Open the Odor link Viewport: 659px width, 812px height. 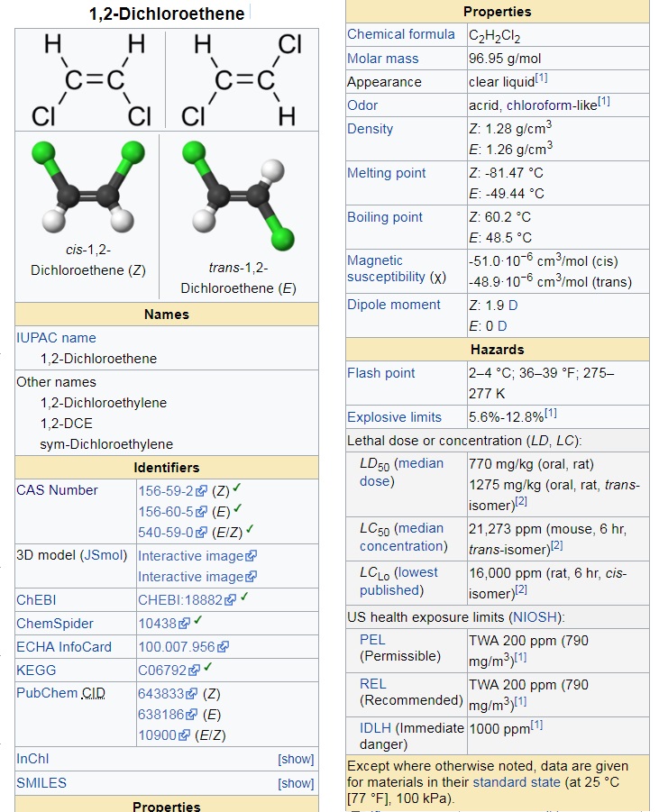pos(362,105)
